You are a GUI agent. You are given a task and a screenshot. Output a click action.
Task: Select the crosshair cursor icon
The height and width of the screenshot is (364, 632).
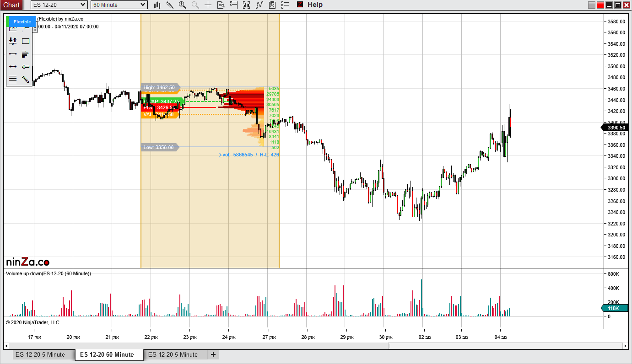pos(208,5)
